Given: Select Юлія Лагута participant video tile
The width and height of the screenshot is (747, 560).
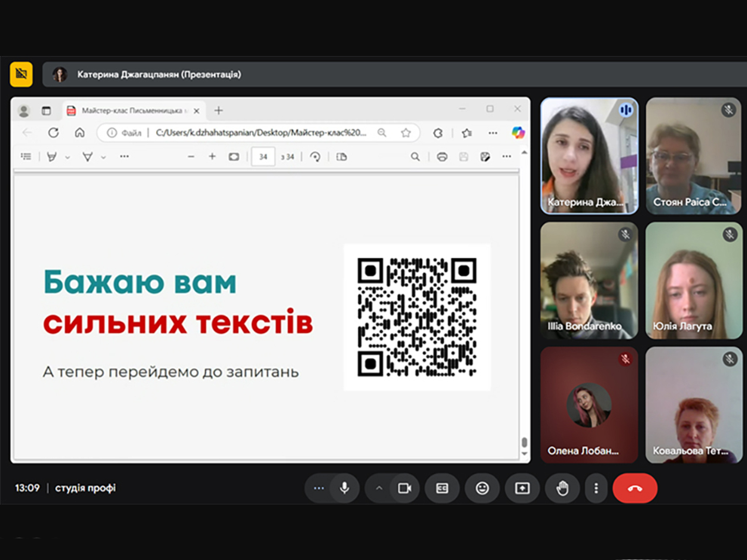Looking at the screenshot, I should click(x=694, y=281).
